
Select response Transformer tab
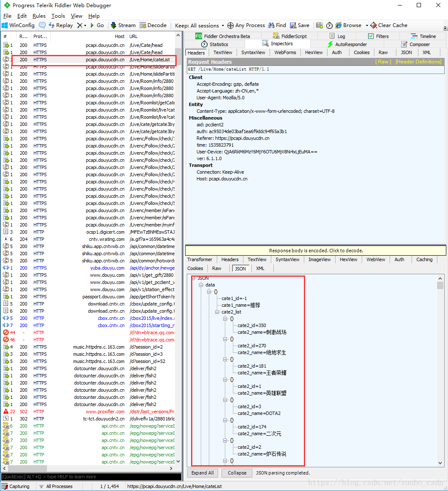pos(199,259)
